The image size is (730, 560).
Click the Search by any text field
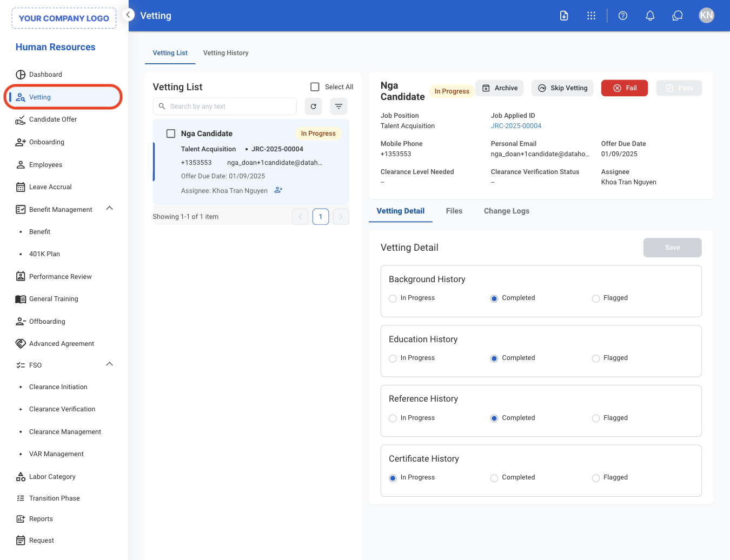(225, 106)
